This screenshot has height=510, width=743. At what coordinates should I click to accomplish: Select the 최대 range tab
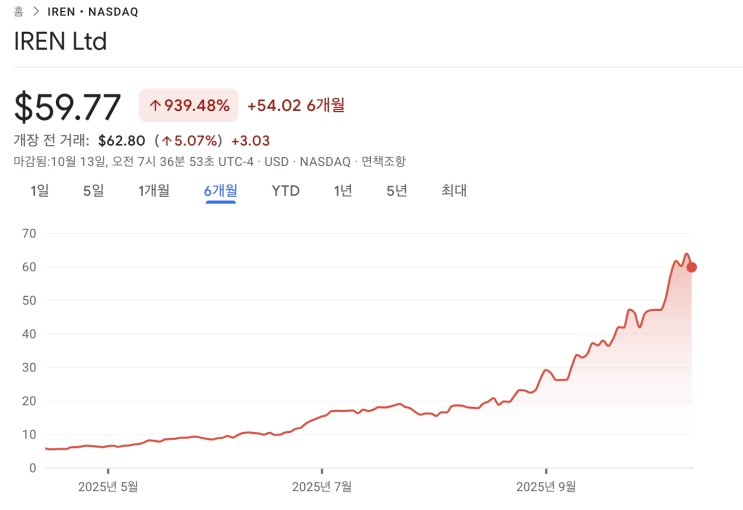click(454, 191)
